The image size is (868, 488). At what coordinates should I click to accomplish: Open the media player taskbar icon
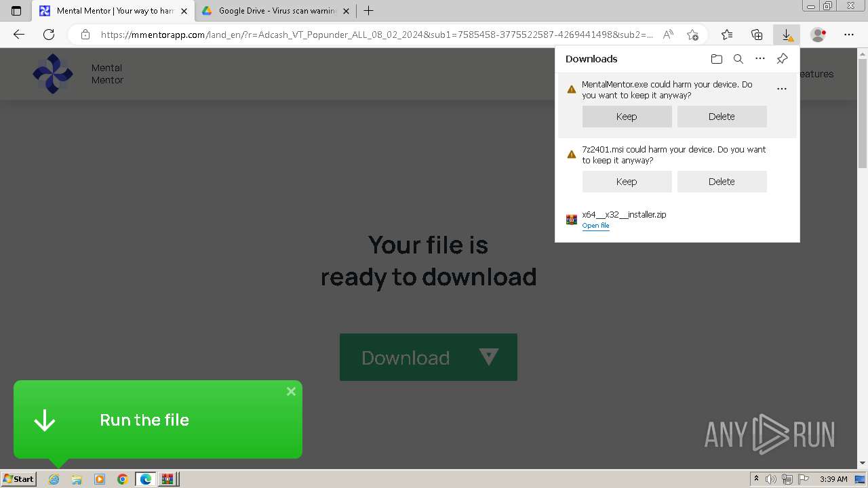click(x=100, y=479)
